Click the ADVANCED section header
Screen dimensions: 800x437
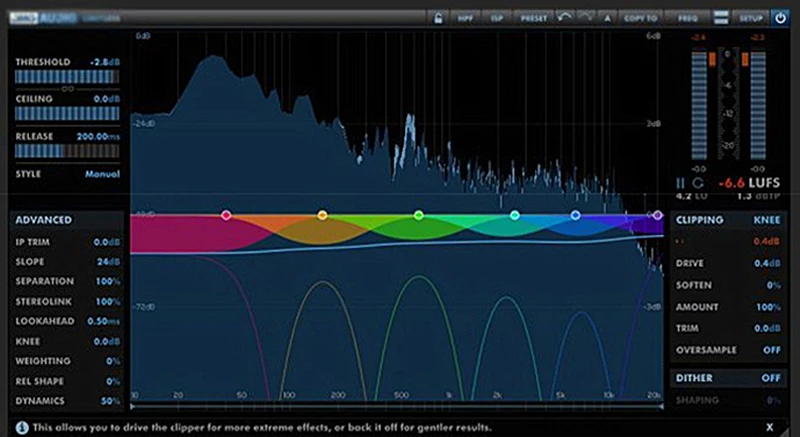coord(43,220)
